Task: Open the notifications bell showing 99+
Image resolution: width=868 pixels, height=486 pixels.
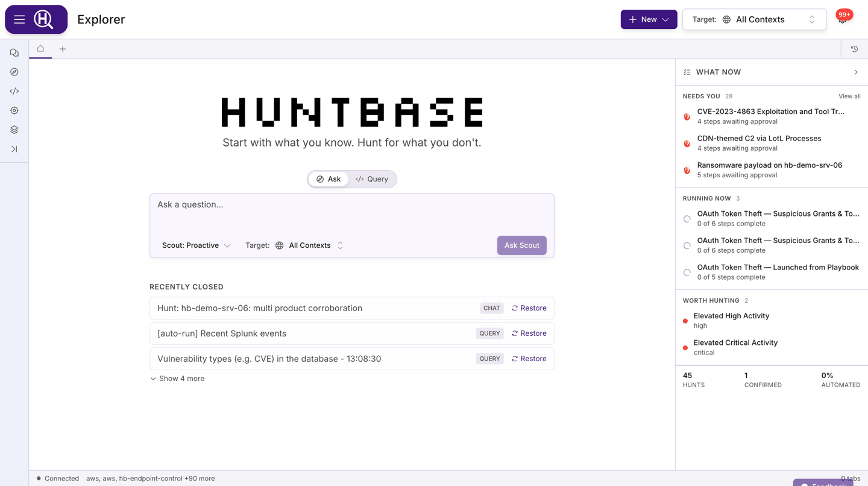Action: pos(843,19)
